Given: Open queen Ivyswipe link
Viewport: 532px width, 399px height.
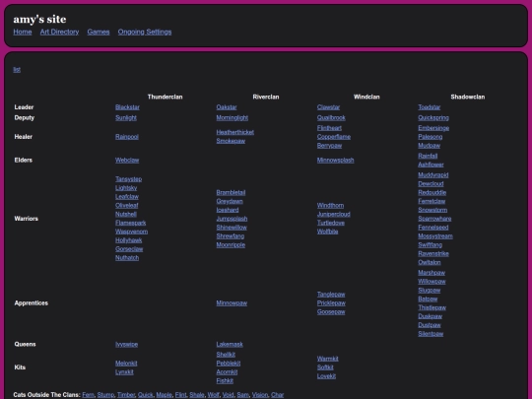Looking at the screenshot, I should click(x=126, y=345).
